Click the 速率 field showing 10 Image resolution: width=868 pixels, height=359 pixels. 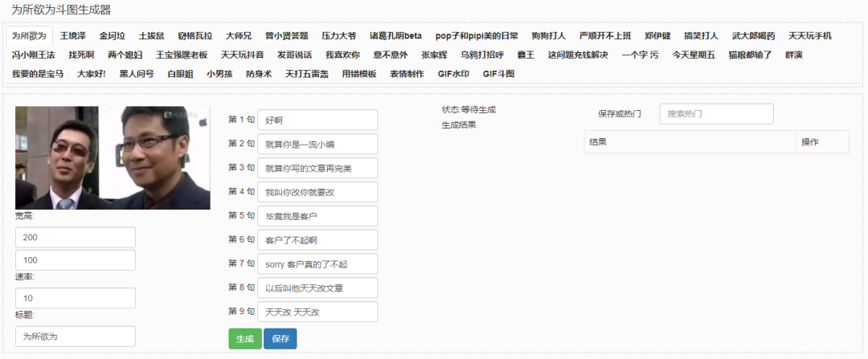76,298
